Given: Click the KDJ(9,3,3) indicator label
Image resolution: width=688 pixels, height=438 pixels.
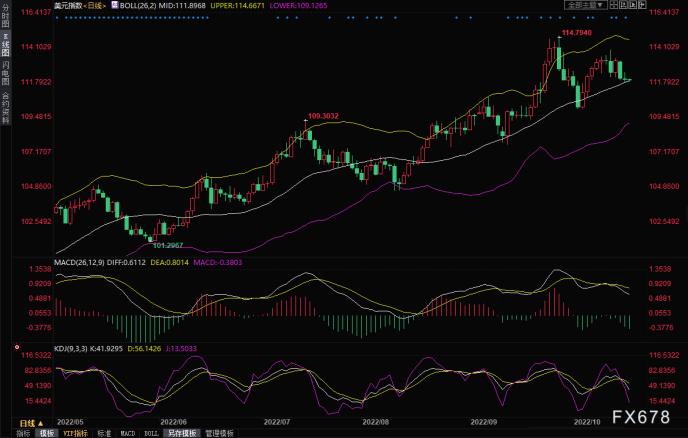Looking at the screenshot, I should click(x=71, y=348).
